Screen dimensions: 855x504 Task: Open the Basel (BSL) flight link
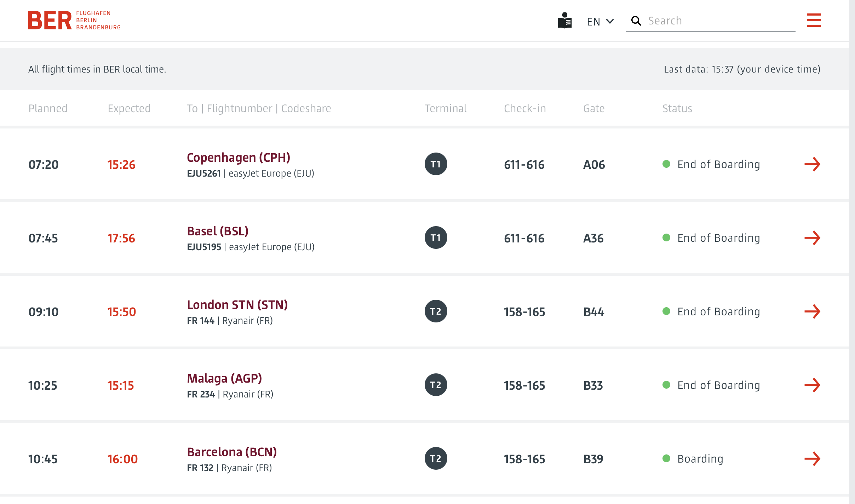point(218,231)
